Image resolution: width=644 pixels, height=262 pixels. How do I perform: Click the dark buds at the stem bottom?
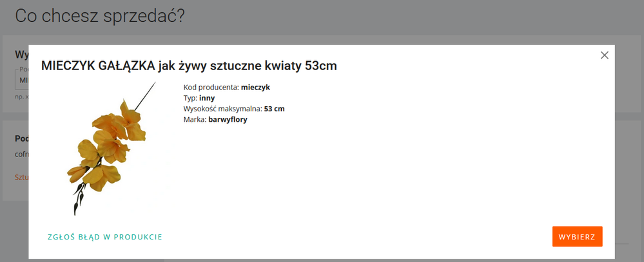pyautogui.click(x=79, y=196)
